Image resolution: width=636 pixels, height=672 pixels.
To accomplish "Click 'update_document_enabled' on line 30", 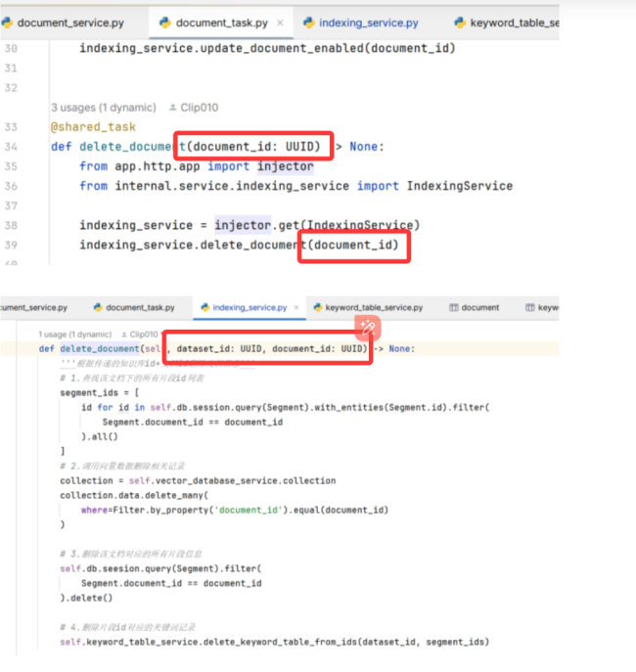I will 282,49.
